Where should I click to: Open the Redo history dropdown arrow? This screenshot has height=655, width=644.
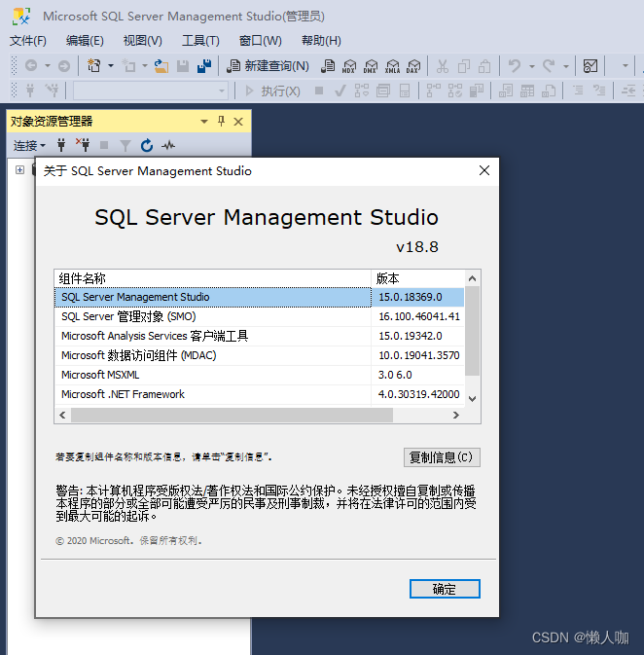pyautogui.click(x=566, y=66)
